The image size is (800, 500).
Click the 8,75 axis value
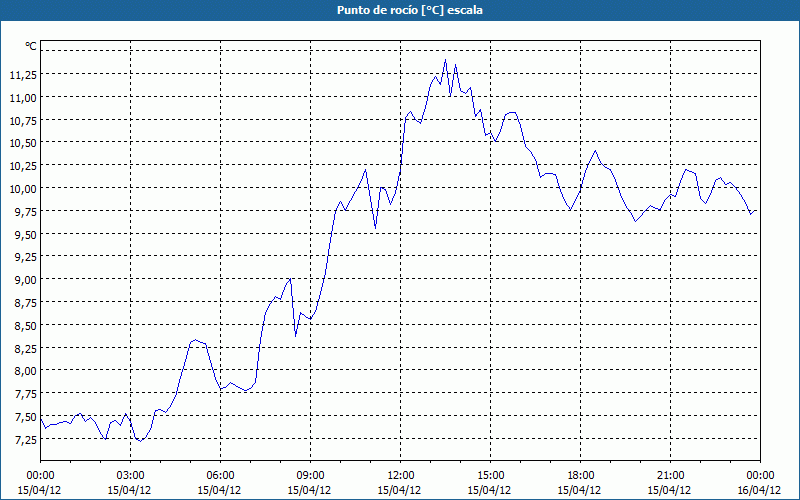pyautogui.click(x=25, y=303)
